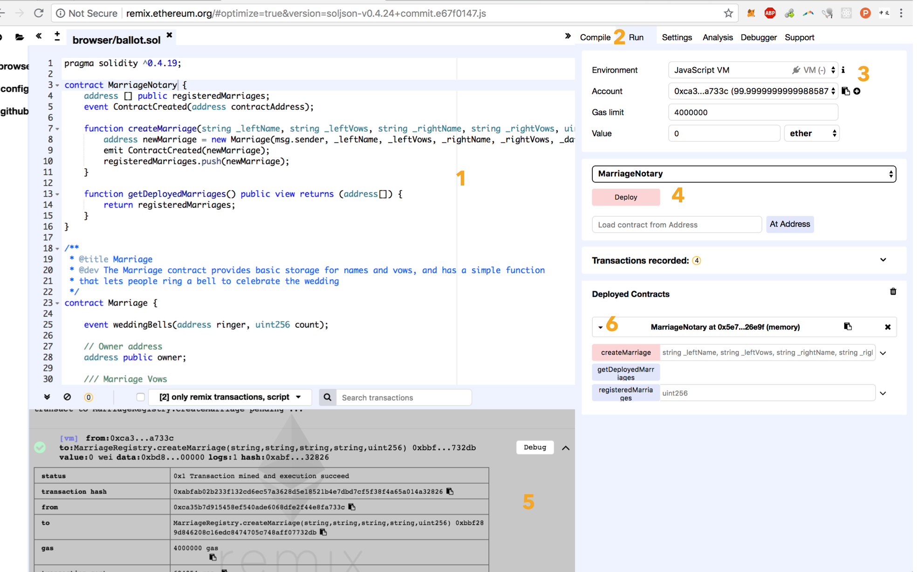Copy the transaction hash value
Viewport: 924px width, 572px height.
pos(450,491)
